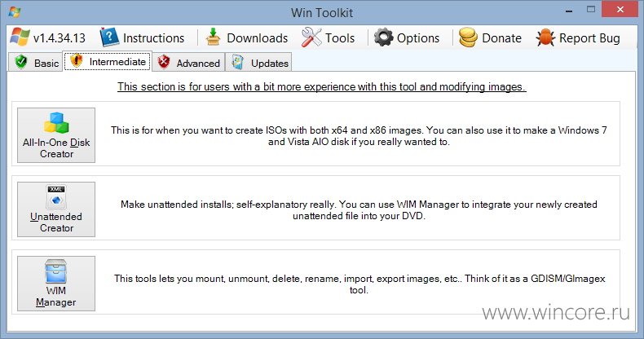Screen dimensions: 644x339
Task: Switch to the Basic tab
Action: 35,63
